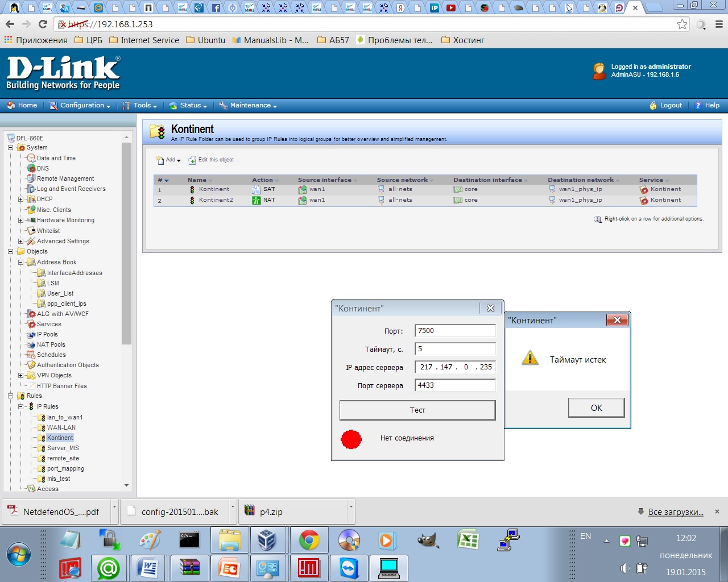The image size is (728, 582).
Task: Select Server_MIS in IP Rules tree
Action: point(63,448)
